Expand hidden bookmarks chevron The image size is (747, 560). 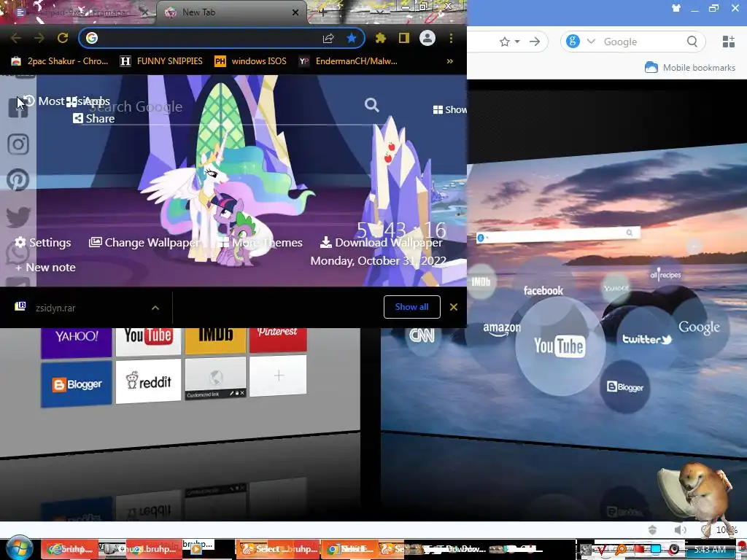point(449,61)
